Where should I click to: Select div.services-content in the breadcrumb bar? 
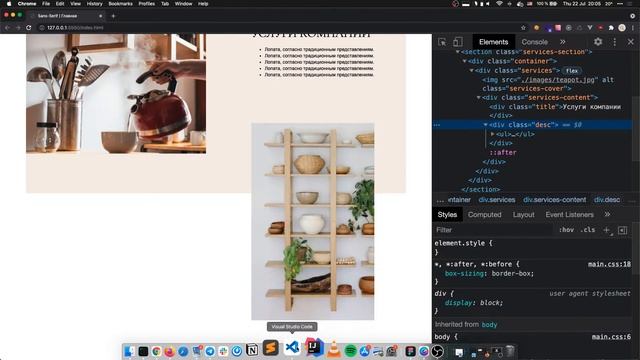(555, 200)
